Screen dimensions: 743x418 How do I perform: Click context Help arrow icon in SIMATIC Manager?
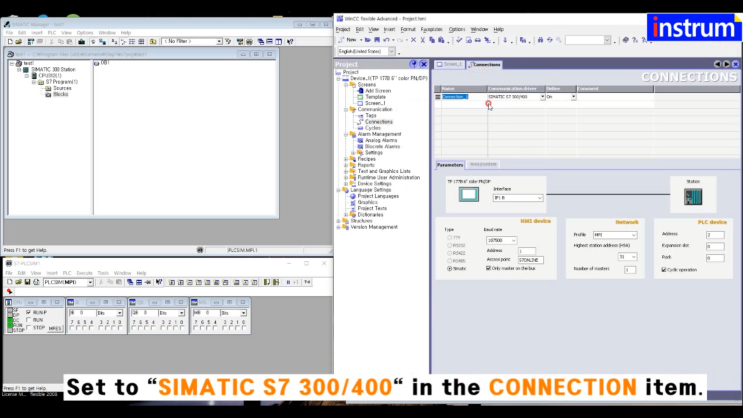coord(290,42)
